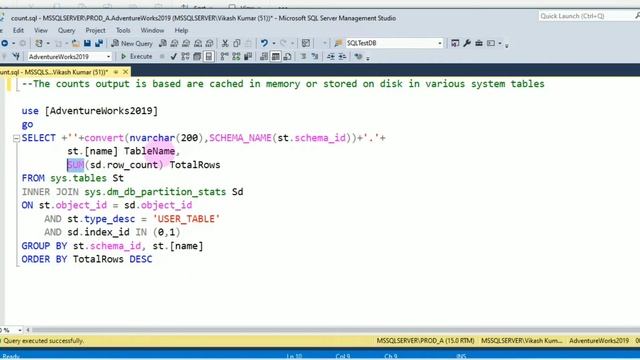Click the horizontal scrollbar of the editor

(335, 330)
